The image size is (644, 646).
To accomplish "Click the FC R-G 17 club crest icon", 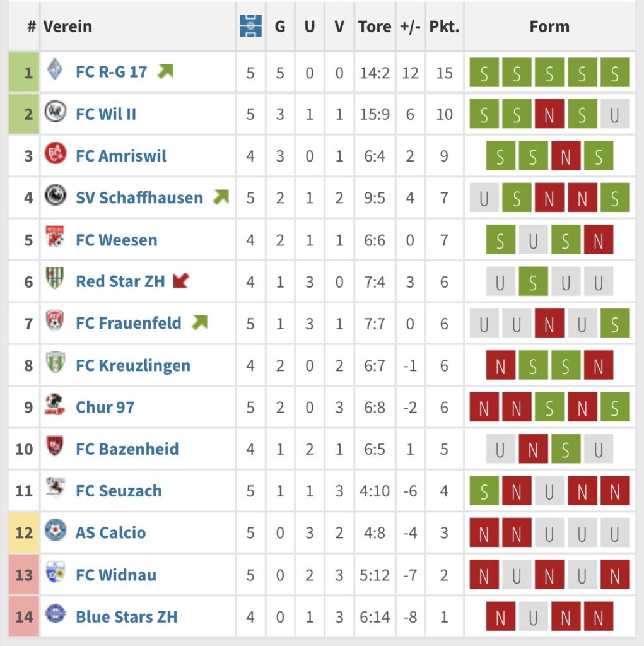I will click(55, 69).
